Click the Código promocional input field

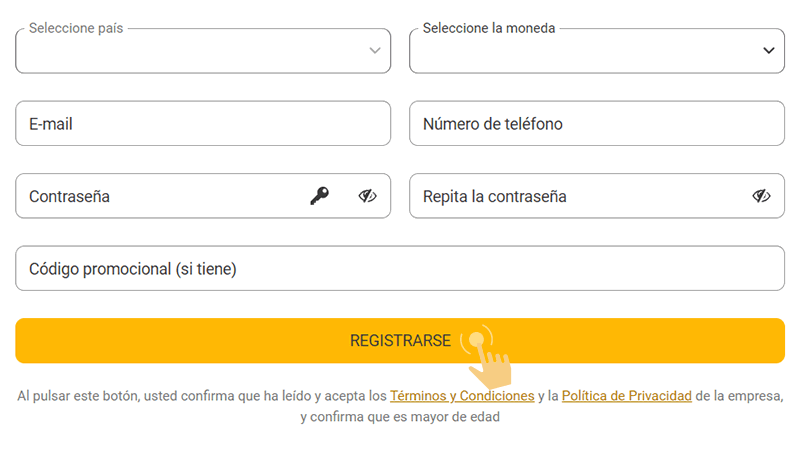pyautogui.click(x=400, y=268)
